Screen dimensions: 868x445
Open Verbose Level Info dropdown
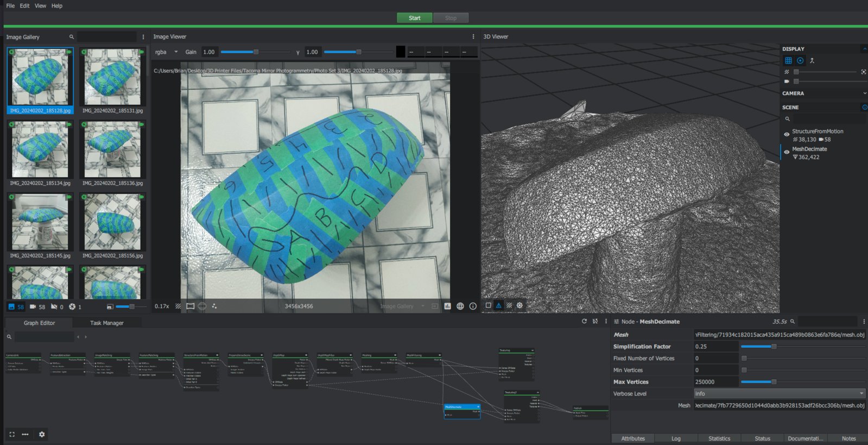pyautogui.click(x=780, y=393)
